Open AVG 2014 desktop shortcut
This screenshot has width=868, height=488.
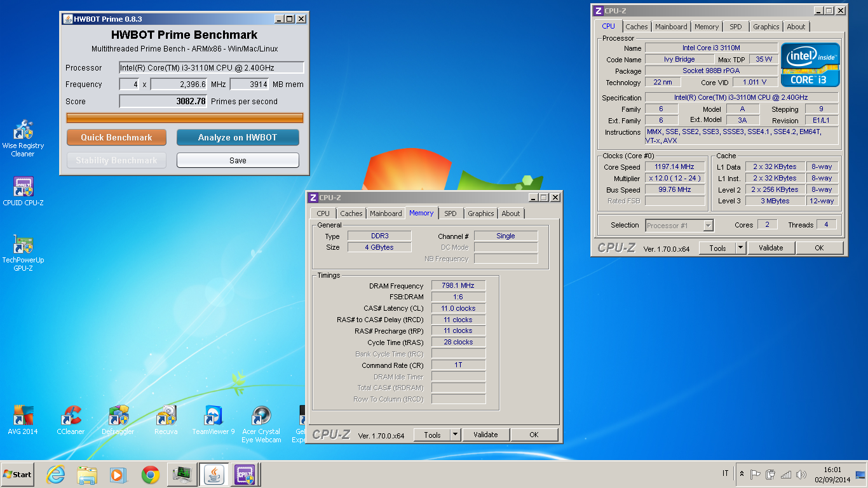pyautogui.click(x=23, y=421)
